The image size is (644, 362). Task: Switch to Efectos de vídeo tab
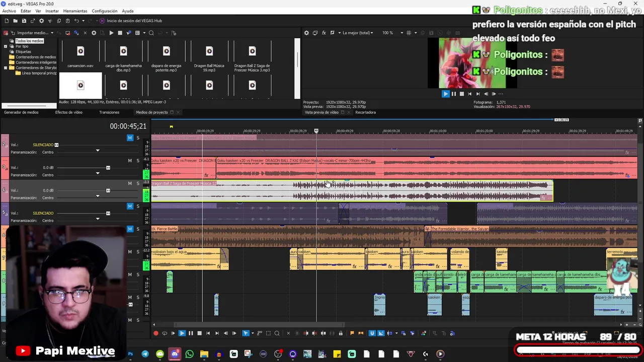tap(68, 112)
